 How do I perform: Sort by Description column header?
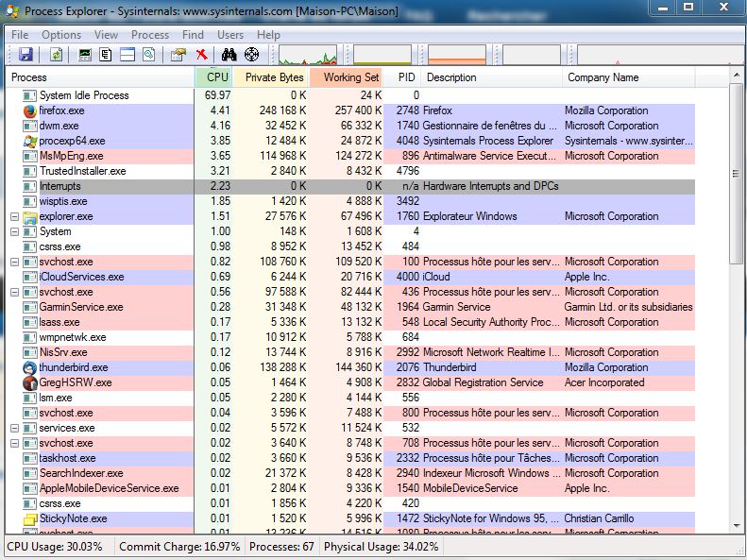pos(493,77)
